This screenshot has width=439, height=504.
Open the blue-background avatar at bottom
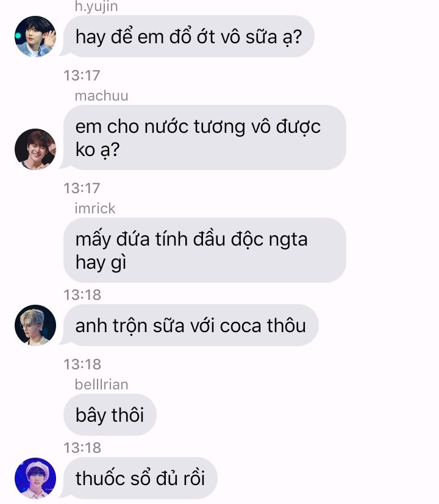click(x=35, y=478)
